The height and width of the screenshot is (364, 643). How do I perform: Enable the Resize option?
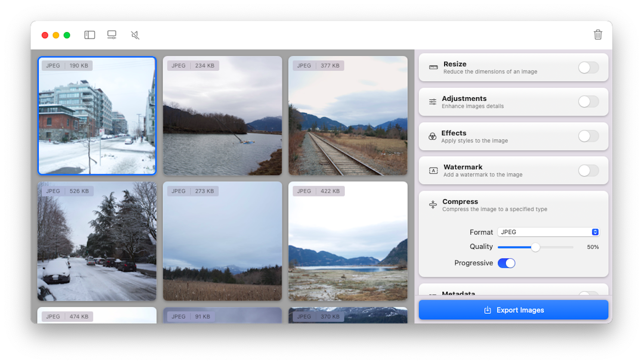588,68
